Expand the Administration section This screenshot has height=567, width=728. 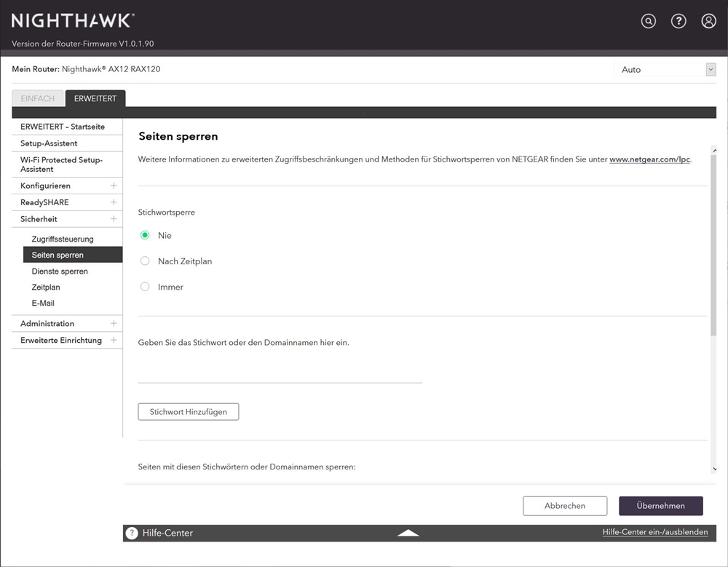click(114, 323)
